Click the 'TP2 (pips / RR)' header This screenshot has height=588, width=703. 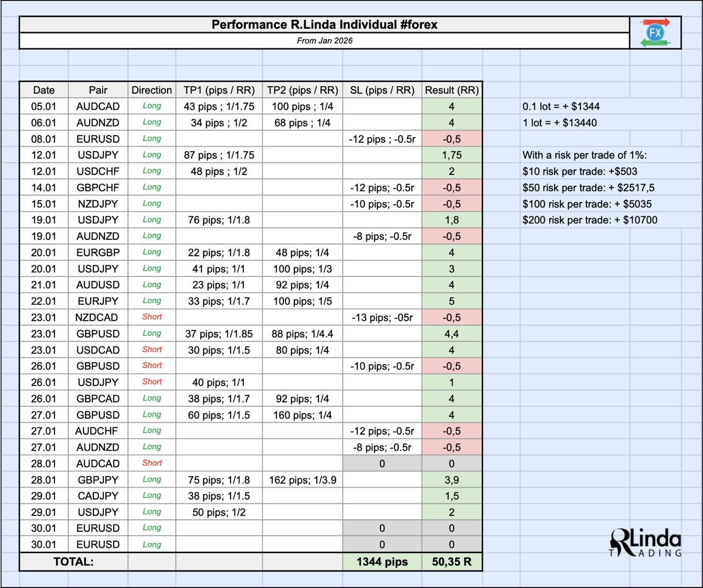[x=303, y=90]
